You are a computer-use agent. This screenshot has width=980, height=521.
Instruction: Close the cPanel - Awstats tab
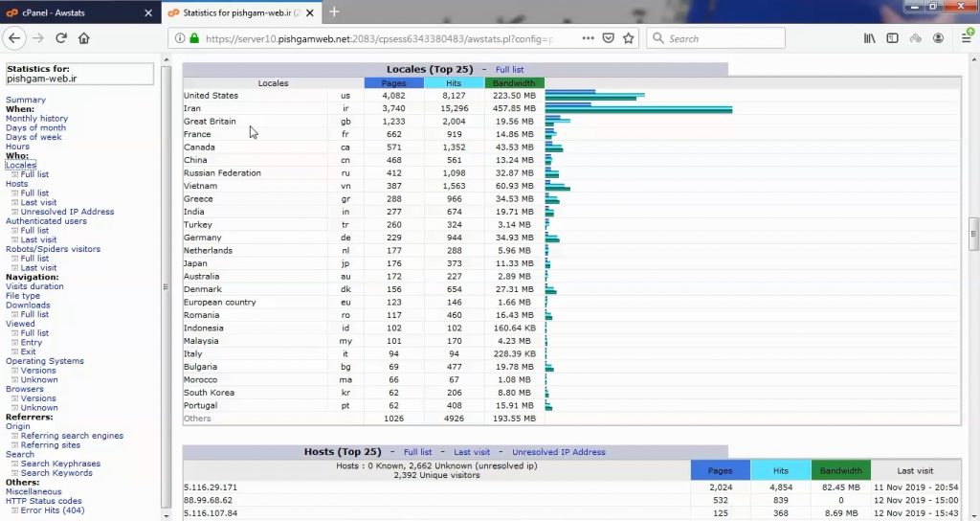148,12
